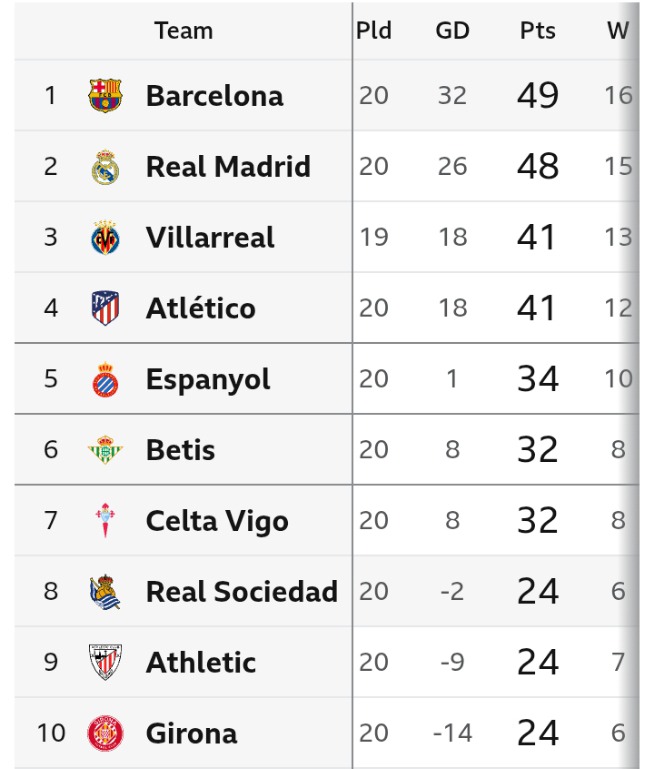
Task: Click Barcelona's 49 points value
Action: [x=537, y=96]
